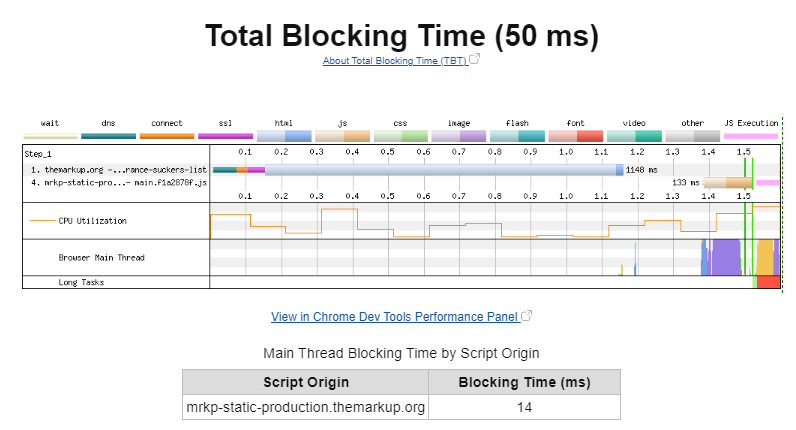Click the html legend color swatch
Image resolution: width=796 pixels, height=430 pixels.
click(284, 135)
